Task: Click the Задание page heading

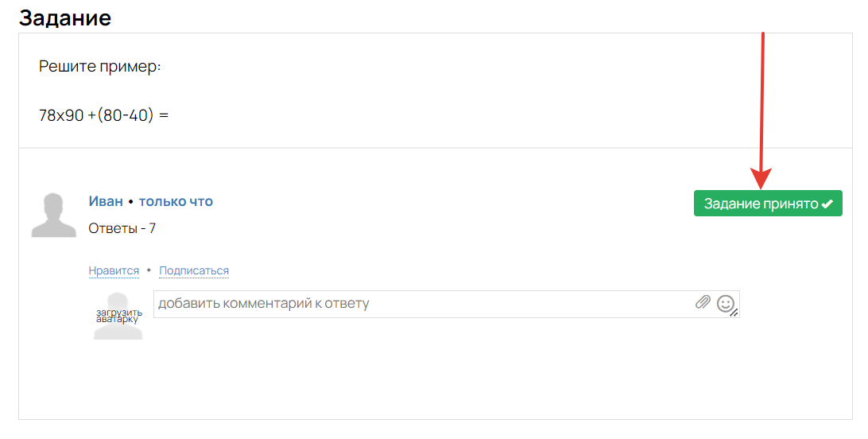Action: 64,17
